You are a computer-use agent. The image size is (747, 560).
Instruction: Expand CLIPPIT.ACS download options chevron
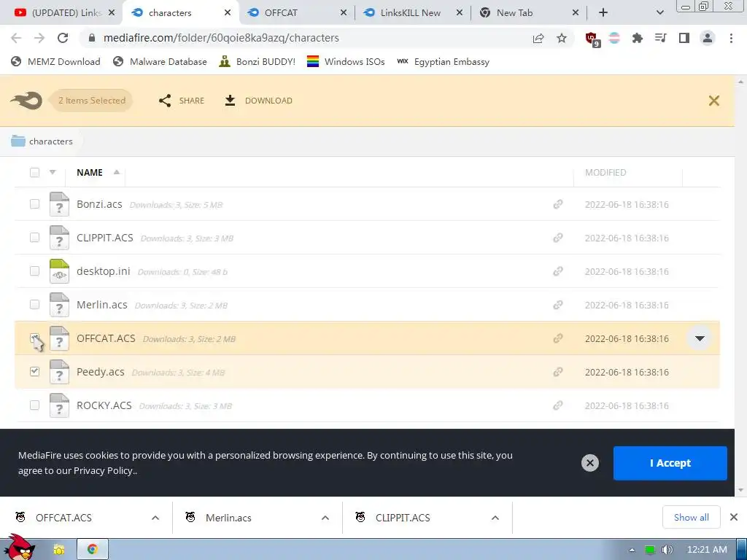click(495, 518)
